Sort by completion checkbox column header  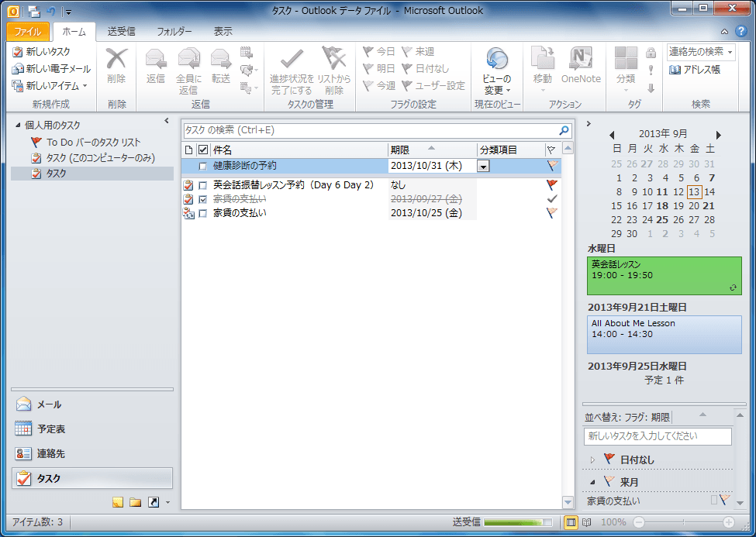(x=203, y=150)
